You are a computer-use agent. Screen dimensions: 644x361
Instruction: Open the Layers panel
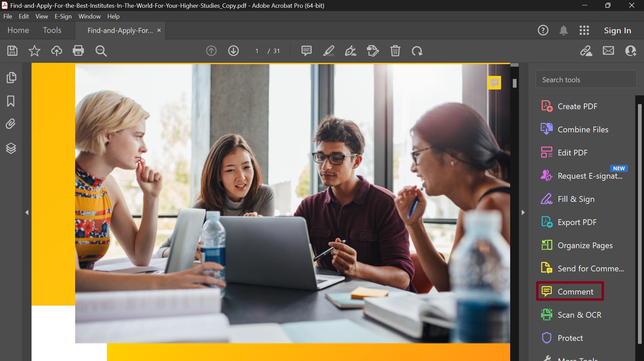11,148
